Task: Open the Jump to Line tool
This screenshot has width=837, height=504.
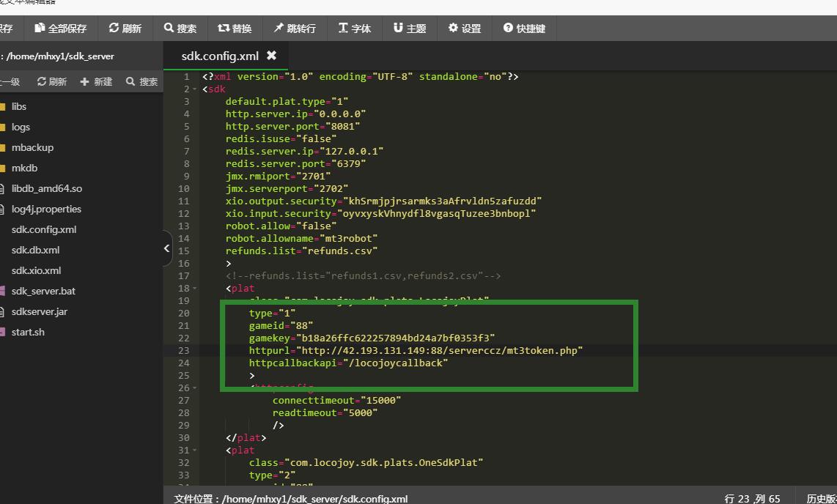Action: tap(295, 29)
